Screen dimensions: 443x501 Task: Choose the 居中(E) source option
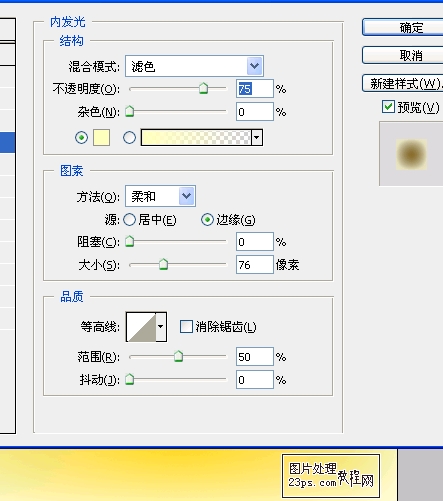150,220
